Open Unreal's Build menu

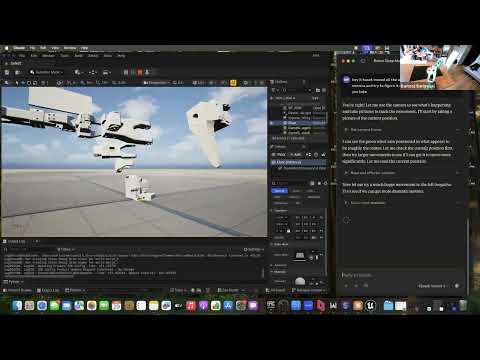pos(79,55)
